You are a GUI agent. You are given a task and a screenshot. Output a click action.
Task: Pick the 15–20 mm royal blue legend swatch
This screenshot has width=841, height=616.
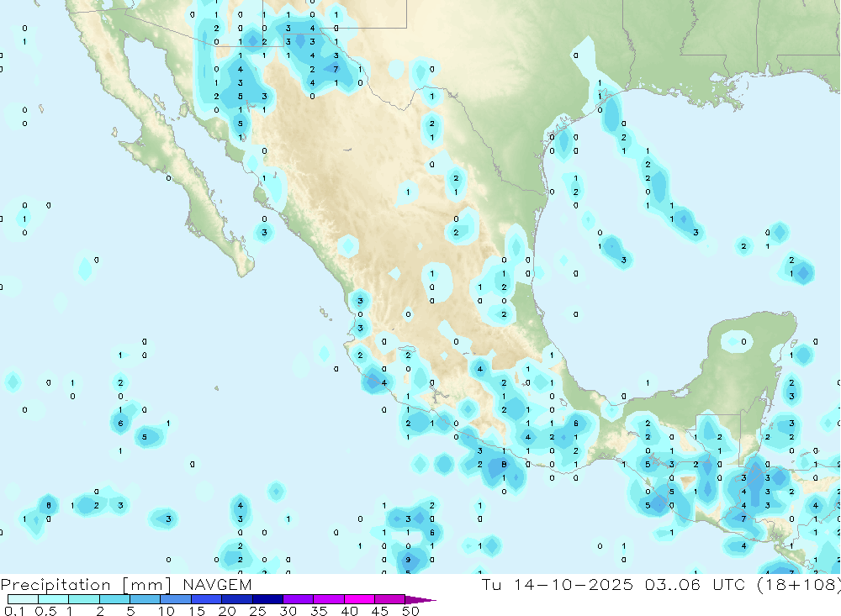click(x=207, y=599)
